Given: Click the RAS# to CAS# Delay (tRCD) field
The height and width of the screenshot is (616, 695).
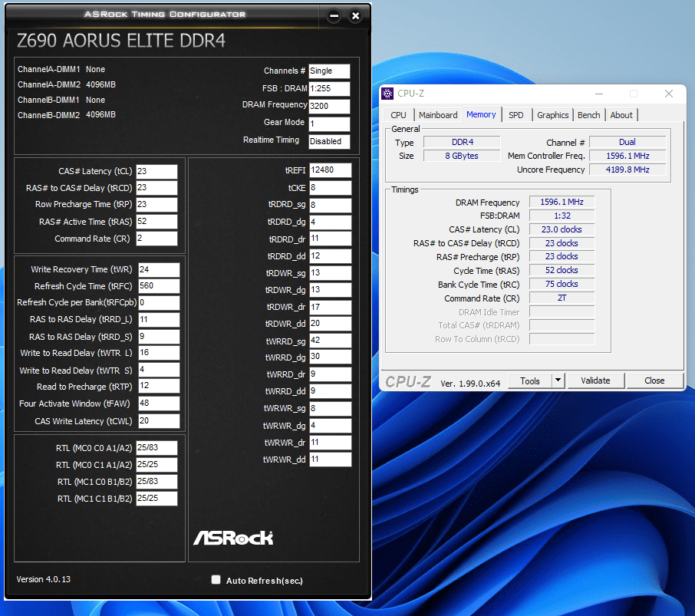Looking at the screenshot, I should (156, 188).
